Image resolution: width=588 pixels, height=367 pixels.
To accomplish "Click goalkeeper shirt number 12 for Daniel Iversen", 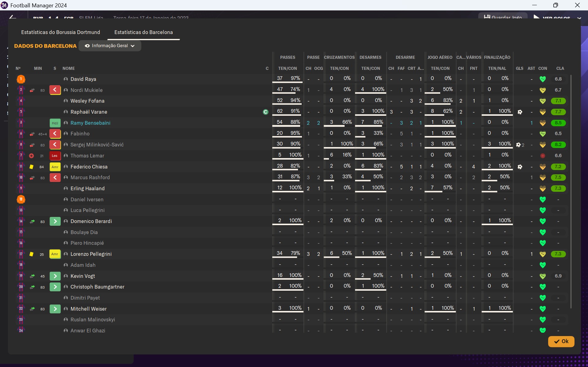I will [21, 199].
